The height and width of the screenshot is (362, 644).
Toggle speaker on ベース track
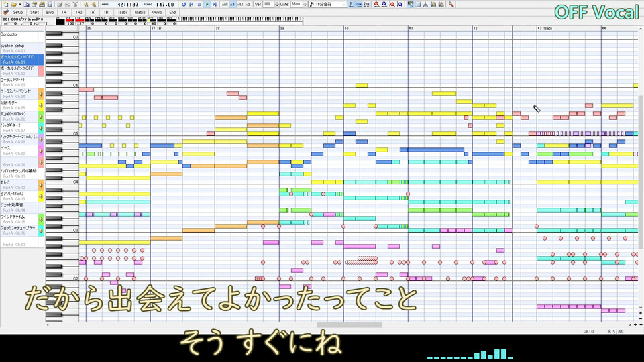pyautogui.click(x=41, y=151)
